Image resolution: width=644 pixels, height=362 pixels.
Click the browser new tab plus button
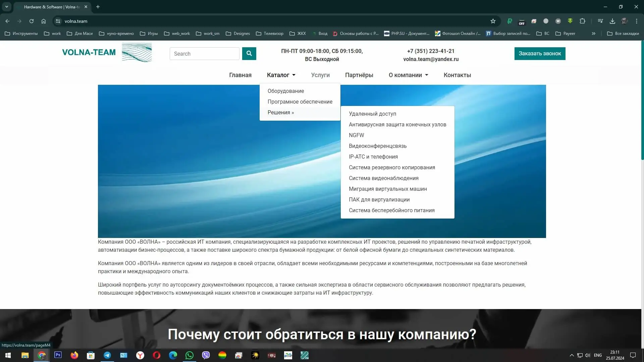click(x=98, y=7)
